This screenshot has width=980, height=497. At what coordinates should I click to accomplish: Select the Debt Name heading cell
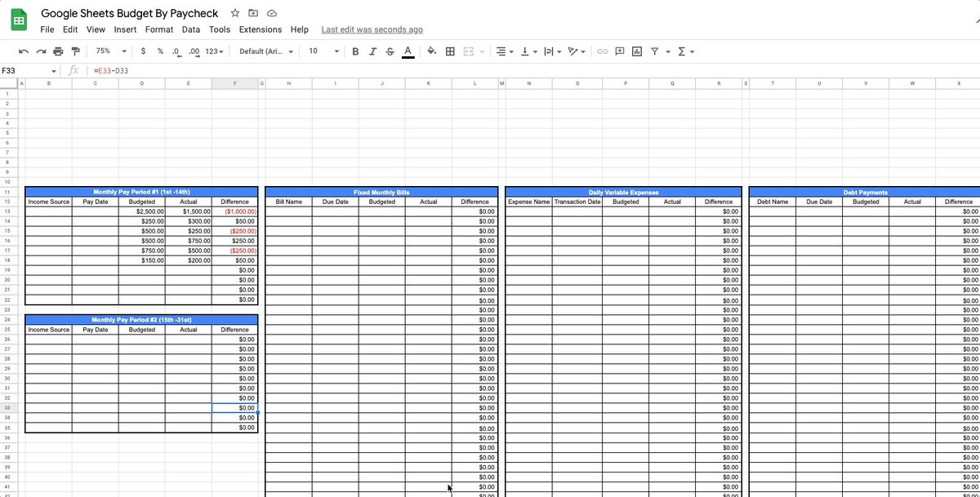[773, 202]
